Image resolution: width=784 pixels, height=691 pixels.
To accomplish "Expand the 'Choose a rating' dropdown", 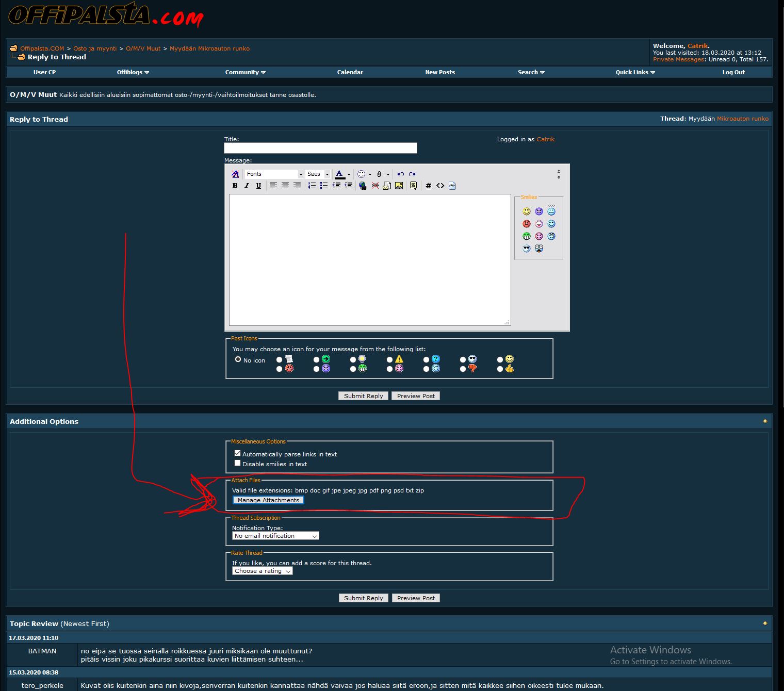I will pos(262,571).
